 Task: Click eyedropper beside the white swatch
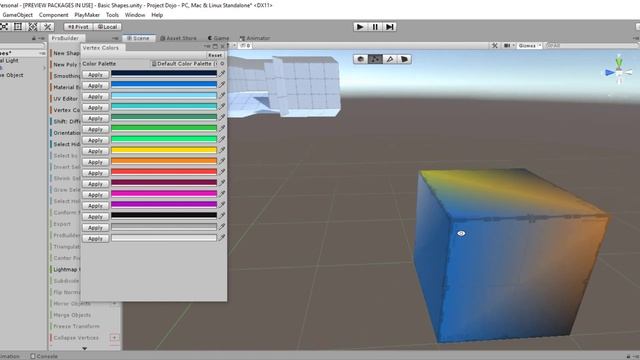pos(222,238)
